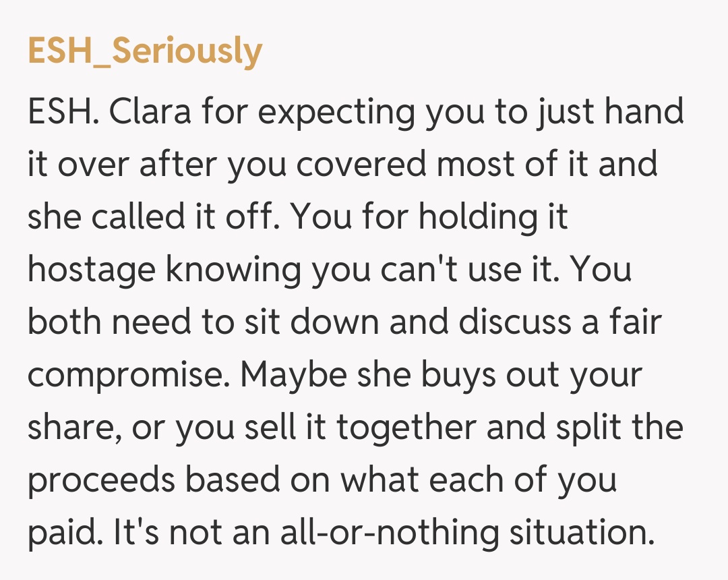The height and width of the screenshot is (580, 728).
Task: Click the opening "ESH." verdict text
Action: (63, 111)
